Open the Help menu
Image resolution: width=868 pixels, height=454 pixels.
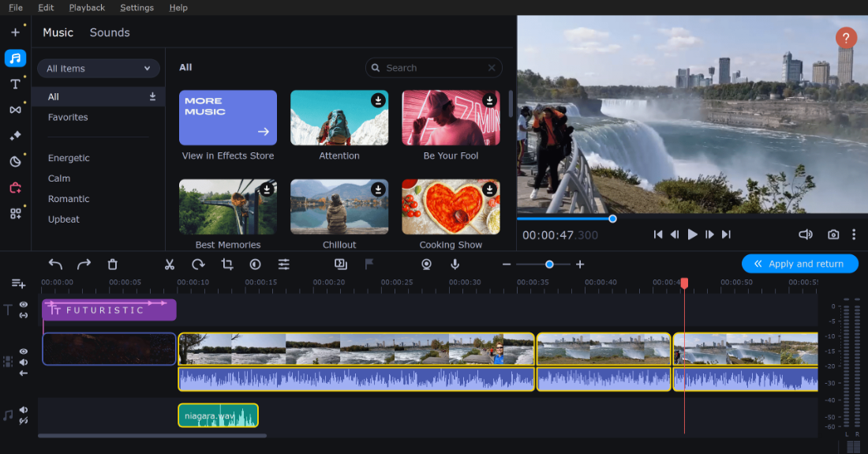(178, 8)
